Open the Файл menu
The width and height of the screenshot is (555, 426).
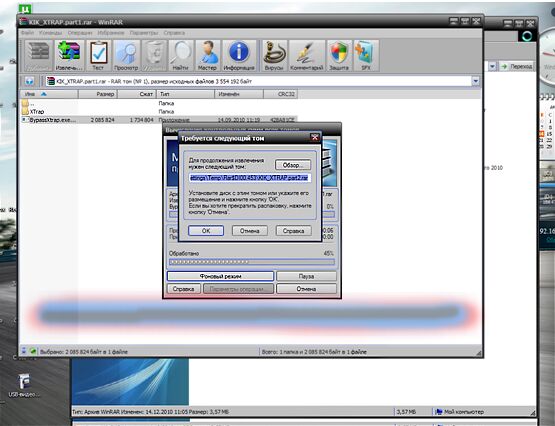[27, 33]
